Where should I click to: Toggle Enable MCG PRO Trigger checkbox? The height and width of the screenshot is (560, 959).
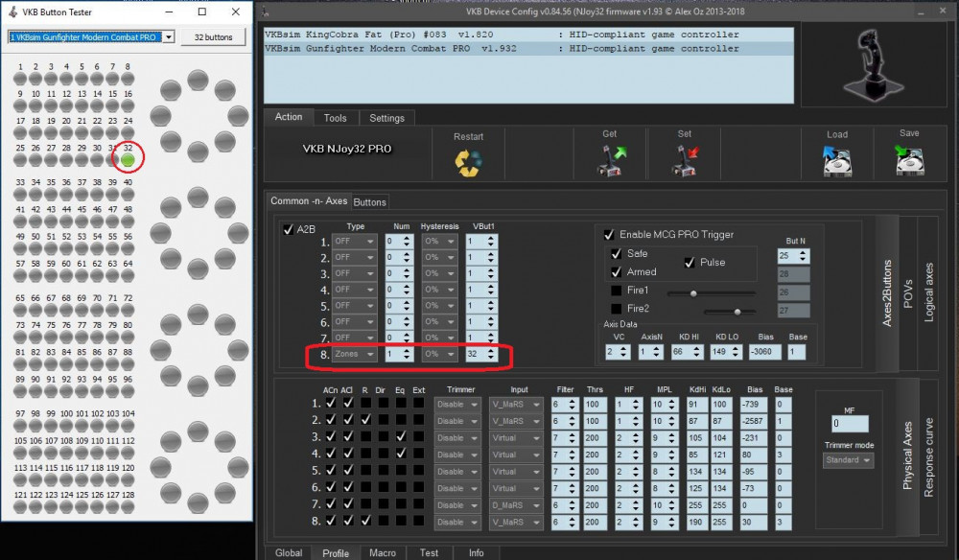tap(608, 235)
